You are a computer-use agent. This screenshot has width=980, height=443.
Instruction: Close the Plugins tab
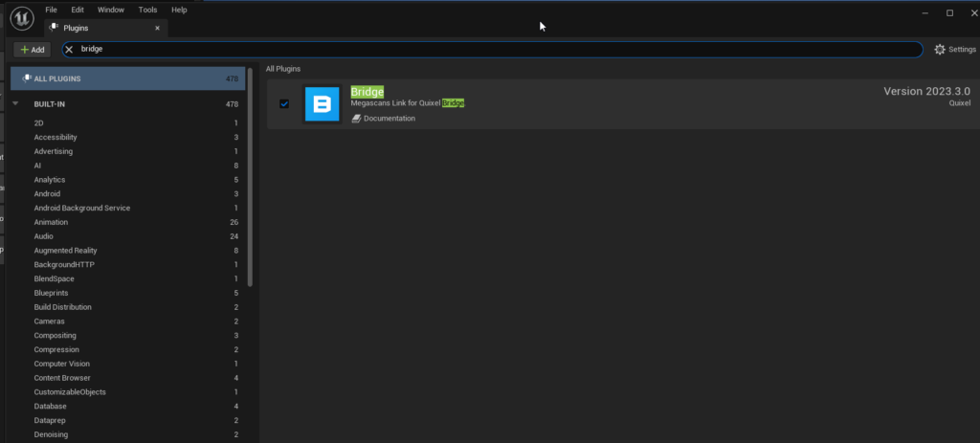[x=157, y=28]
